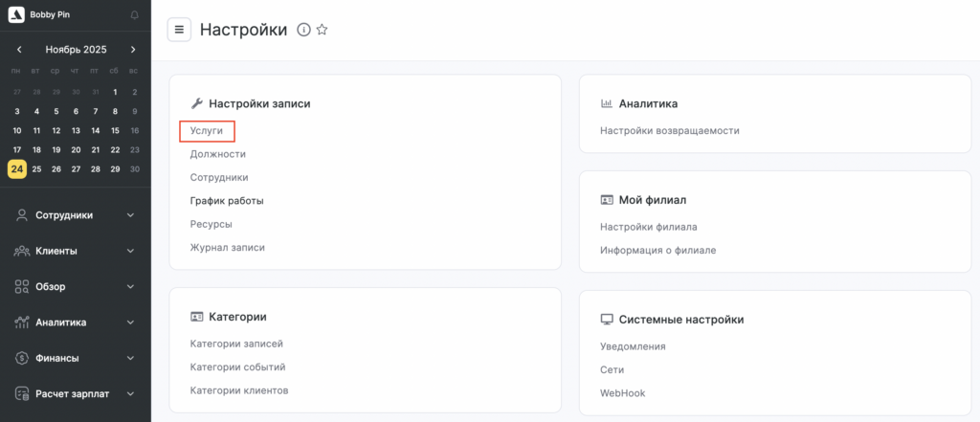Image resolution: width=980 pixels, height=422 pixels.
Task: Go to next month in calendar
Action: click(x=133, y=50)
